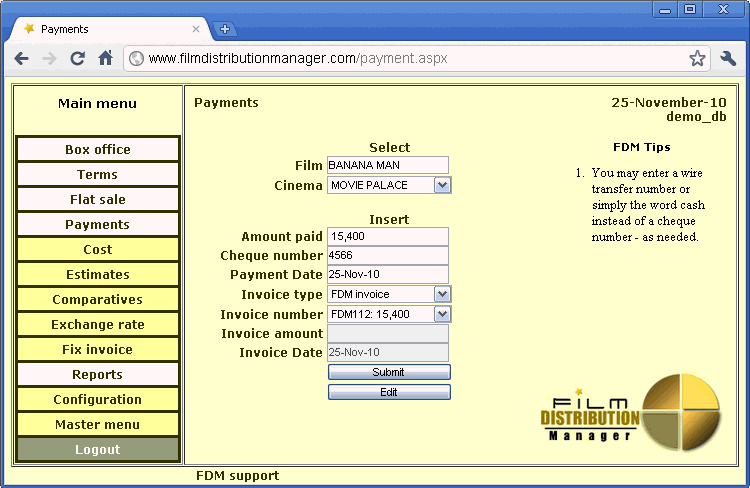Open Box office from main menu
Screen dimensions: 750x488
98,149
